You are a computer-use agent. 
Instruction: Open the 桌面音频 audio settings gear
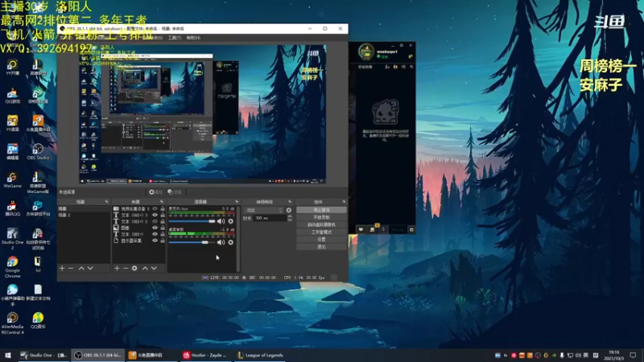[x=231, y=242]
